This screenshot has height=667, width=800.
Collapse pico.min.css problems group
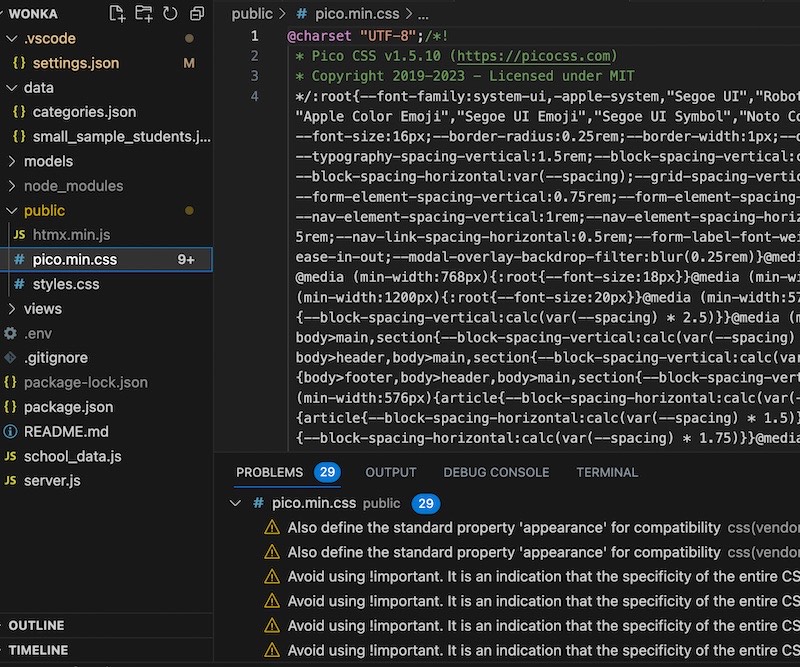tap(235, 503)
